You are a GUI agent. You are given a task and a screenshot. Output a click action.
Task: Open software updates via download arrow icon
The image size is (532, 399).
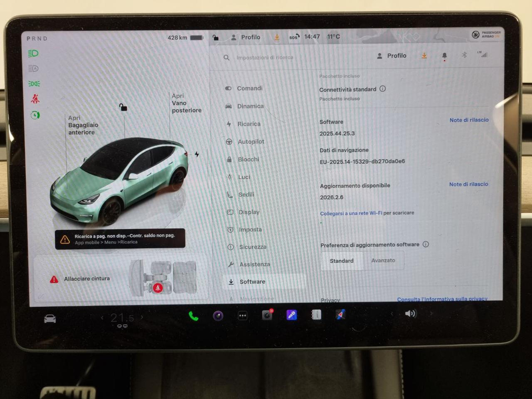point(424,55)
